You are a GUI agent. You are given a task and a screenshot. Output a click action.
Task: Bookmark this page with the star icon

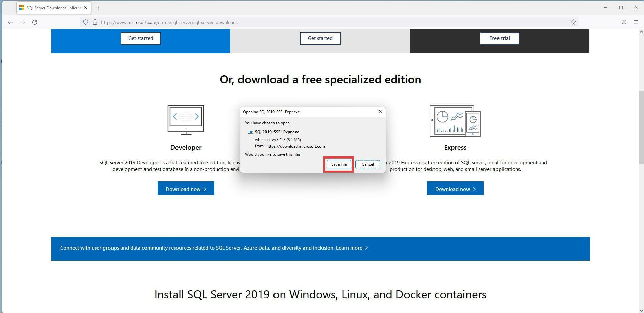click(573, 22)
